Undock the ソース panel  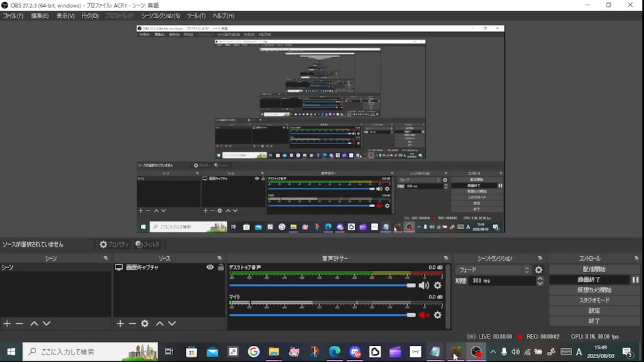[219, 258]
